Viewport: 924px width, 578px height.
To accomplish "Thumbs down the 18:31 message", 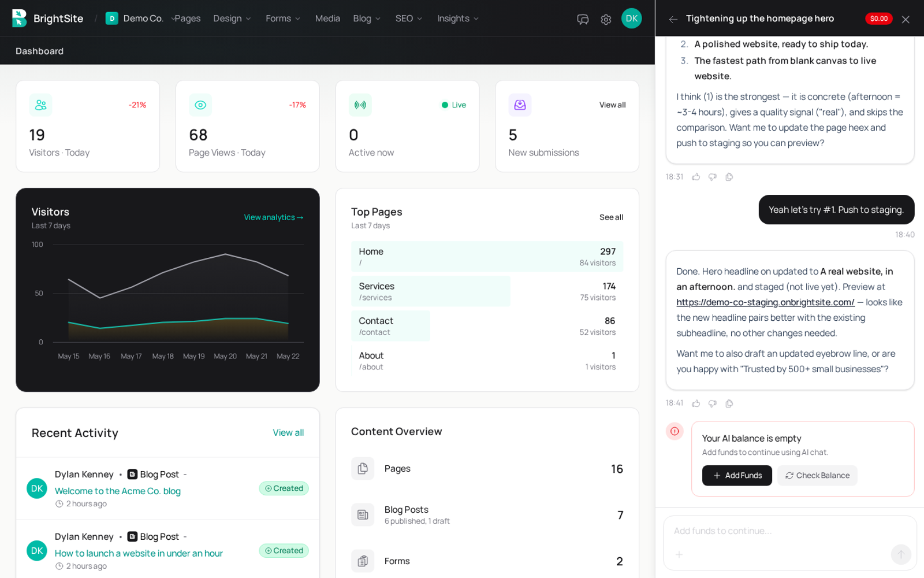I will pos(713,177).
